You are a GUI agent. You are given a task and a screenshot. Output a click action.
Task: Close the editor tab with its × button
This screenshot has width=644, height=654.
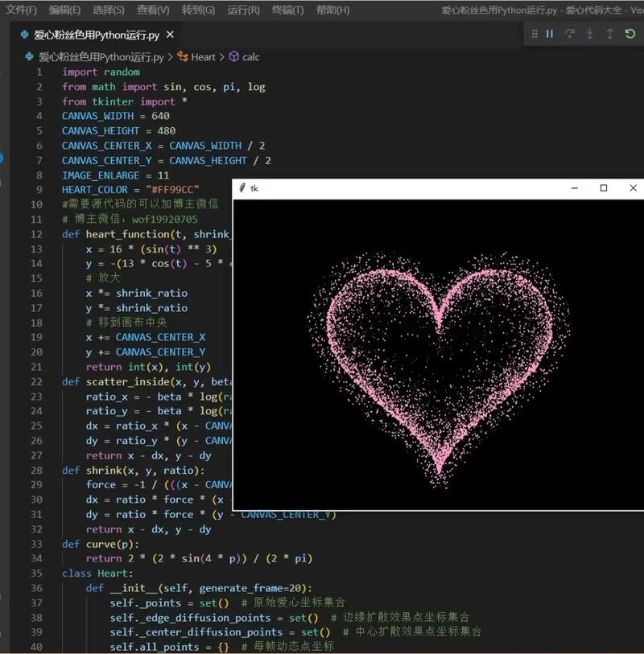[168, 35]
